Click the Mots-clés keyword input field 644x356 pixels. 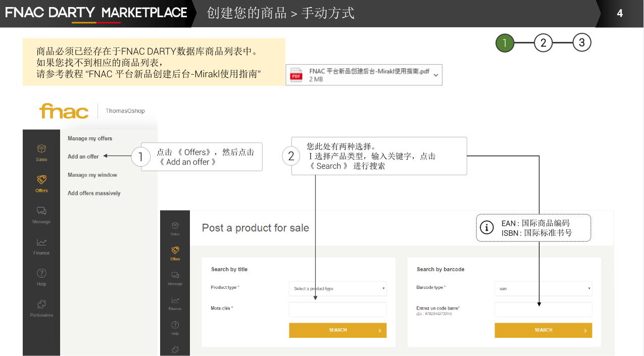point(338,310)
